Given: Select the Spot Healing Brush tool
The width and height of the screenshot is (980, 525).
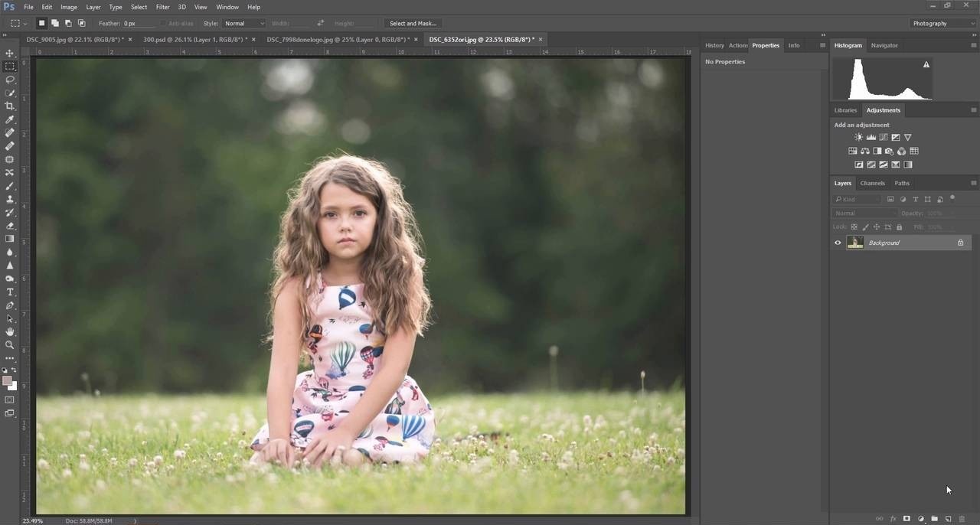Looking at the screenshot, I should (x=10, y=133).
